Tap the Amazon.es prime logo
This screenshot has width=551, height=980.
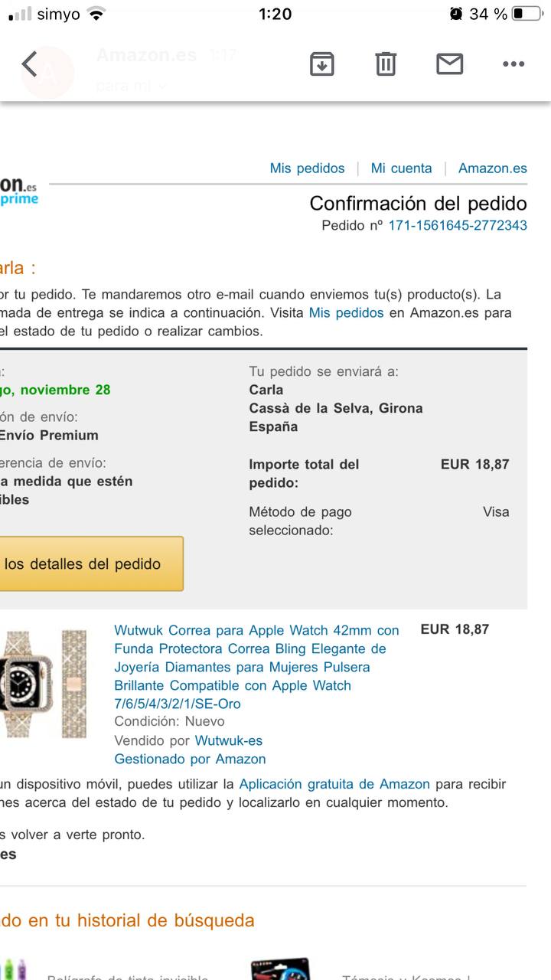click(x=19, y=191)
